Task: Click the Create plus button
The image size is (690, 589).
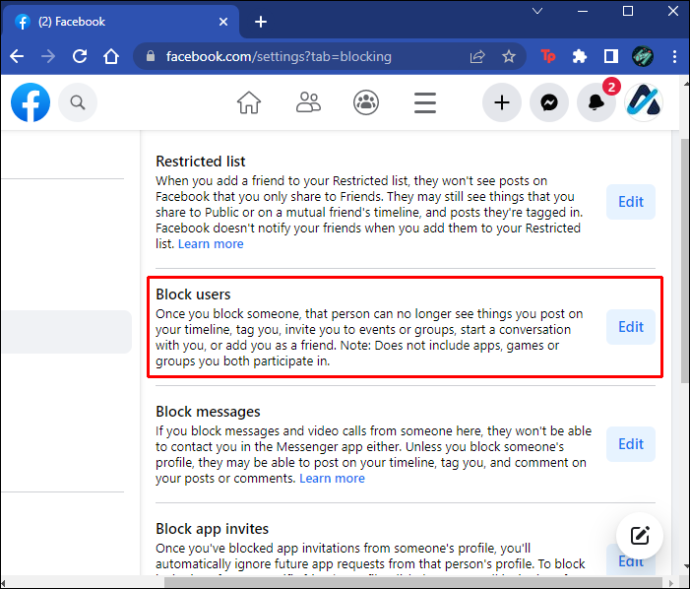Action: pos(502,103)
